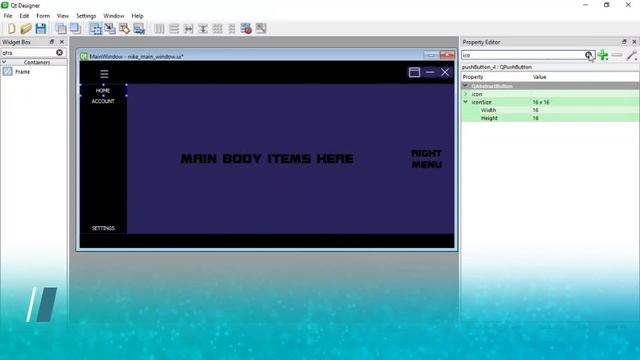Click the form's white X close icon

(445, 72)
